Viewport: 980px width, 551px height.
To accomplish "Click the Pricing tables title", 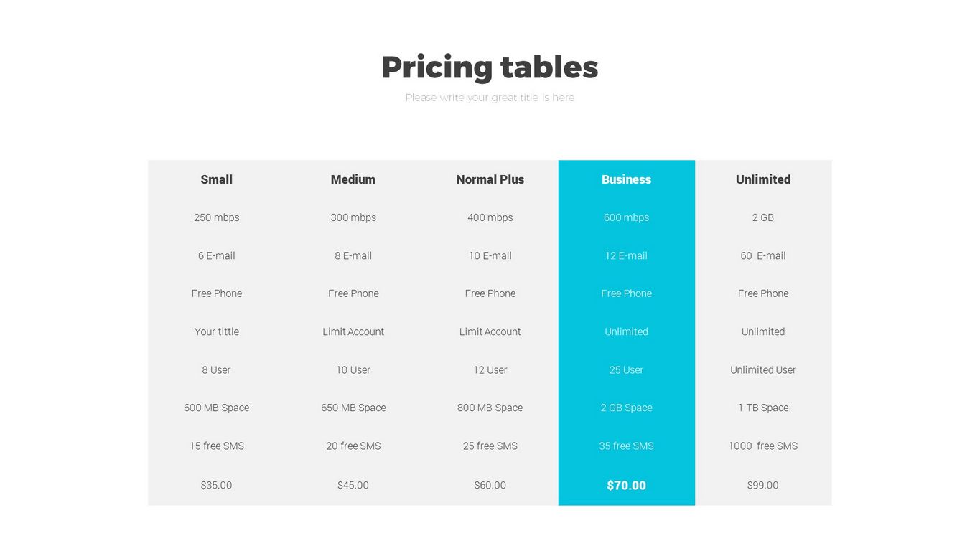I will coord(490,67).
